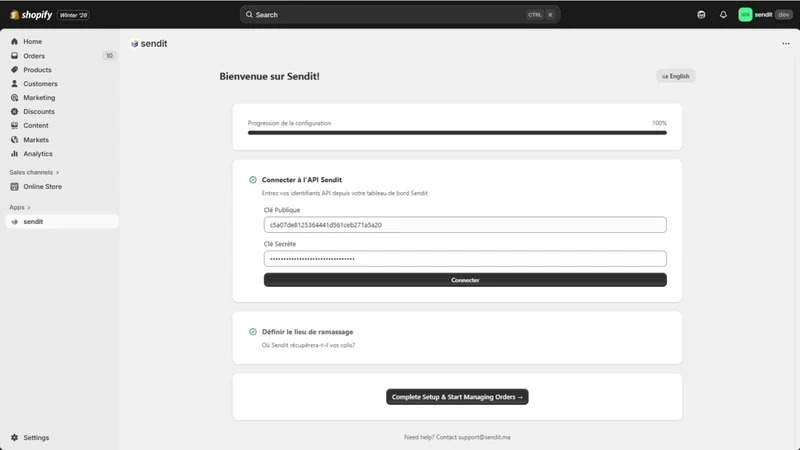The image size is (800, 450).
Task: Click the sendit logo in page header
Action: 135,44
